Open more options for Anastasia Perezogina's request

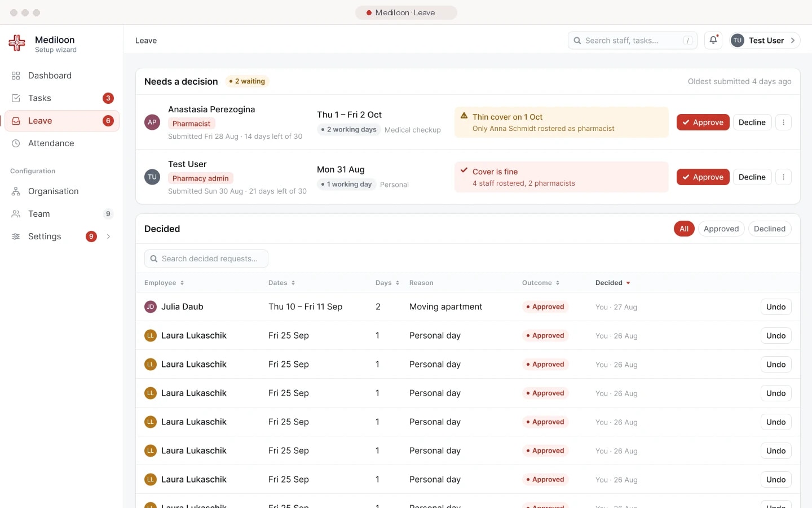click(783, 122)
